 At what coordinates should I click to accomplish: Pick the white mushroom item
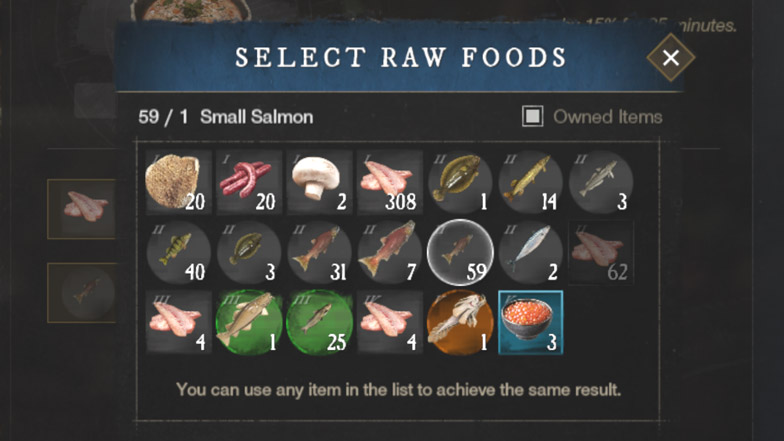320,182
